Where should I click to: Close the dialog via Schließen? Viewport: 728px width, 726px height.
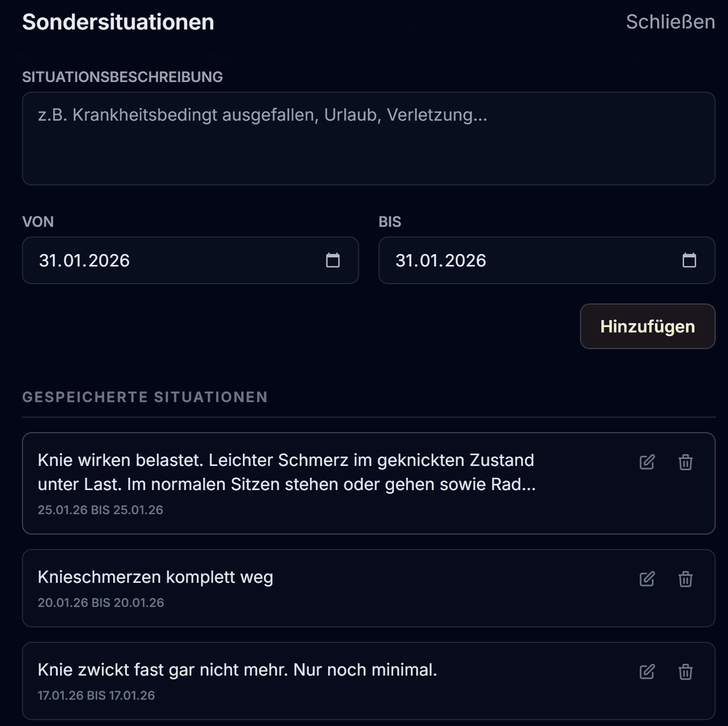[671, 22]
